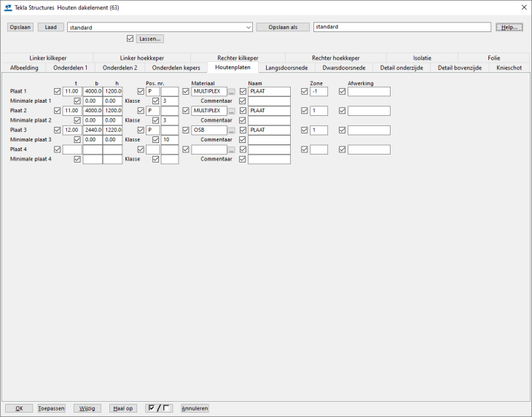Toggle Afwerking checkbox for Plaat 1

(342, 92)
